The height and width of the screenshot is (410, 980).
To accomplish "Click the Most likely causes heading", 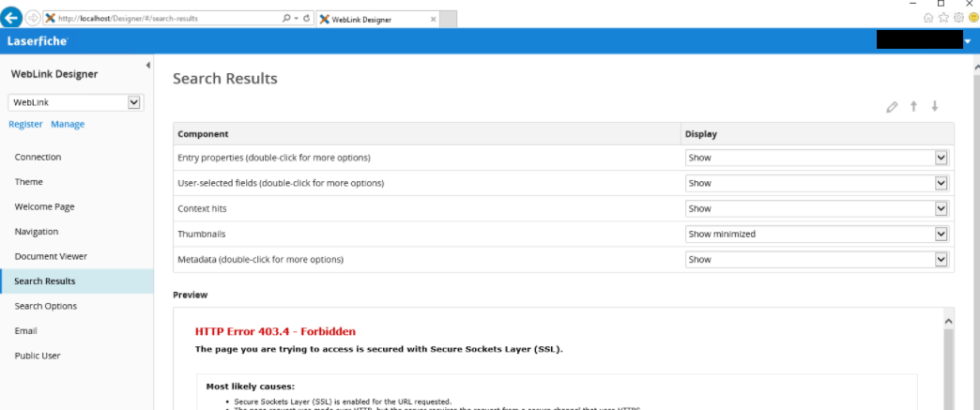I will point(250,387).
